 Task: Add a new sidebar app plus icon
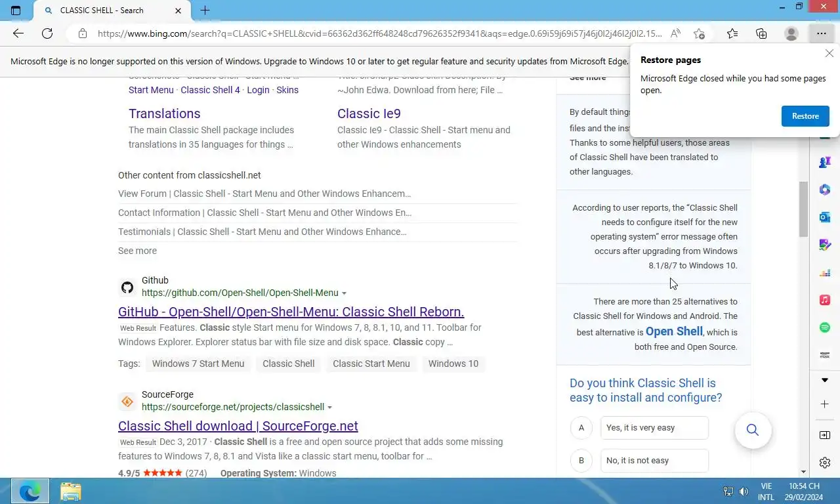point(825,404)
